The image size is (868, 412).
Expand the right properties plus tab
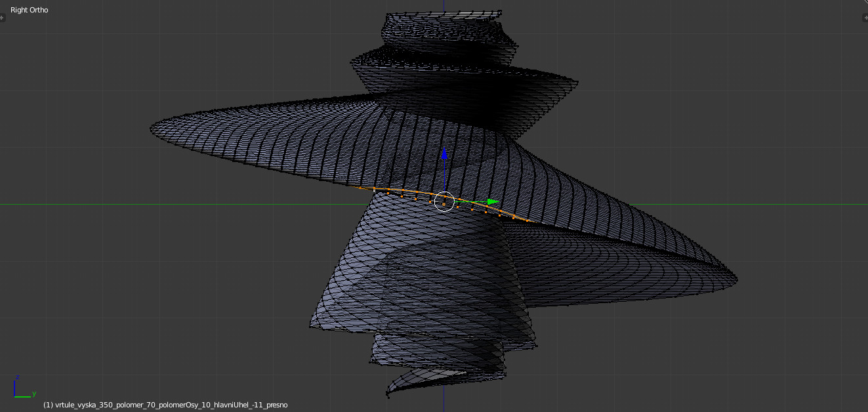(x=864, y=18)
